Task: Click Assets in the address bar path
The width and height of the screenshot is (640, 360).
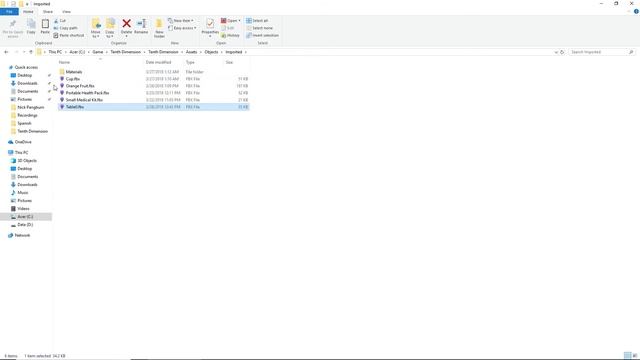Action: [191, 52]
